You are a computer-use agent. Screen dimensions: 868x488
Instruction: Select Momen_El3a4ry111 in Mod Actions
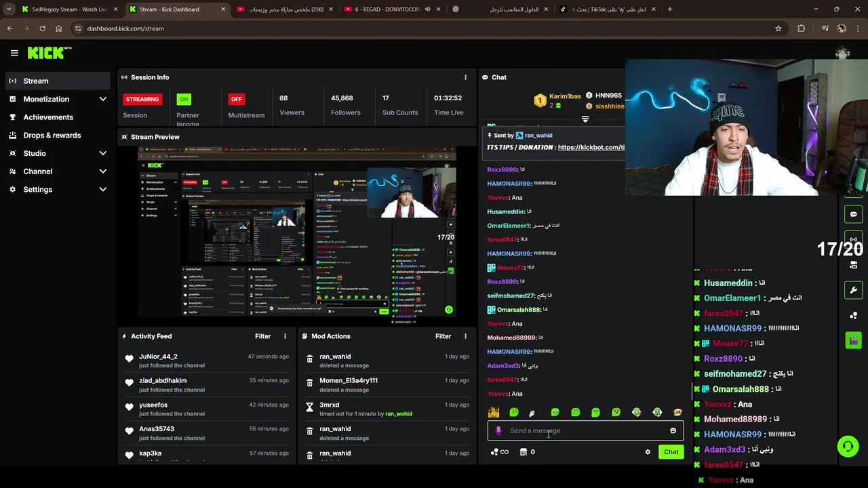tap(349, 381)
